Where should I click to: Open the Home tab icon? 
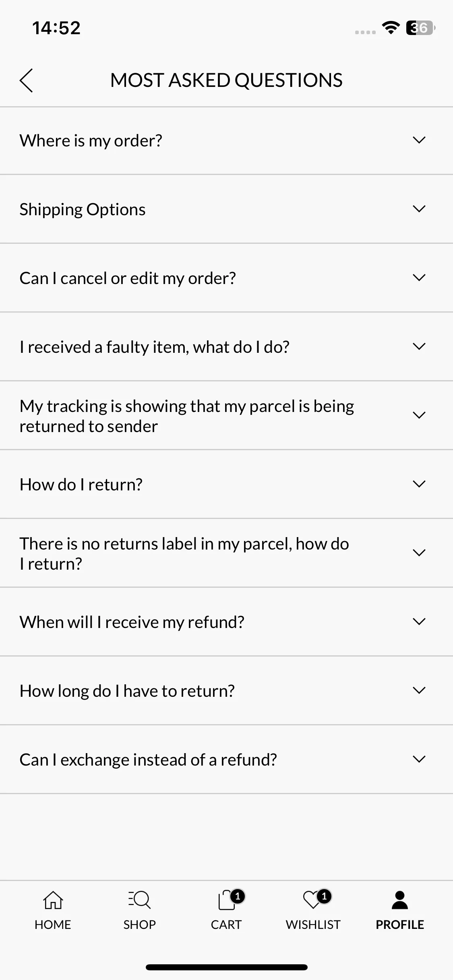[x=53, y=900]
